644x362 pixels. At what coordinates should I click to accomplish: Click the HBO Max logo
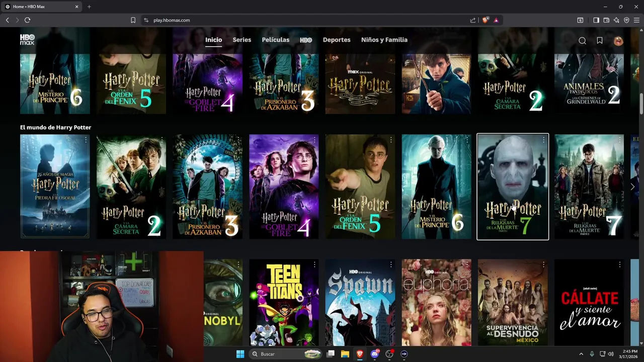pyautogui.click(x=27, y=40)
